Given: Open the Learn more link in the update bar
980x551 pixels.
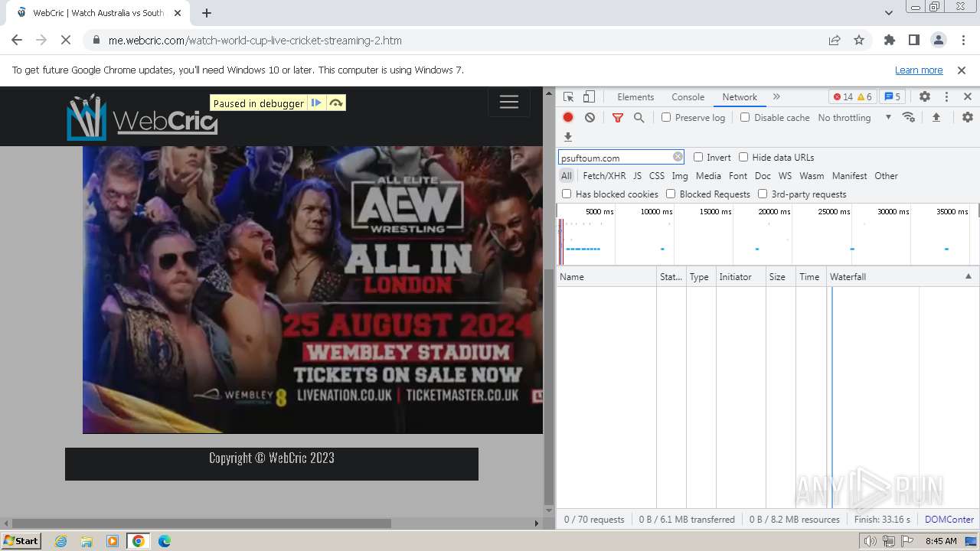Looking at the screenshot, I should click(919, 70).
